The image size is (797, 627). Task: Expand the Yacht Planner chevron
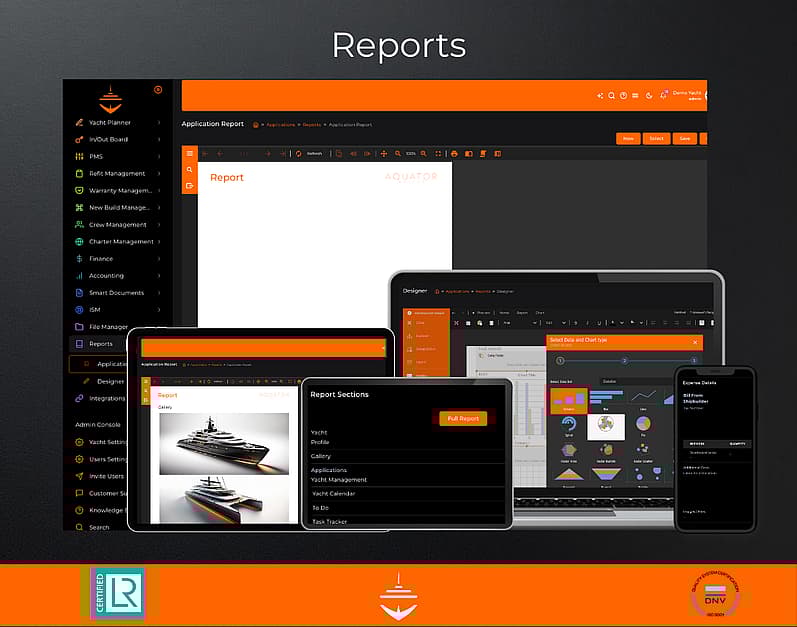click(159, 122)
